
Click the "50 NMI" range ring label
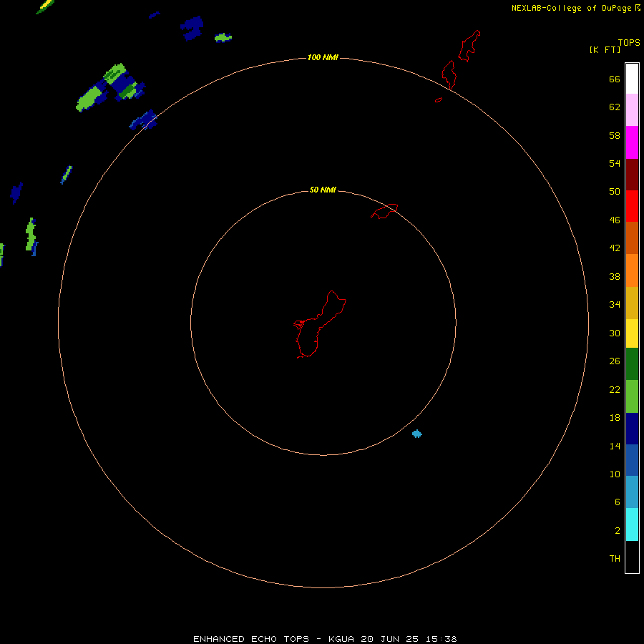323,190
